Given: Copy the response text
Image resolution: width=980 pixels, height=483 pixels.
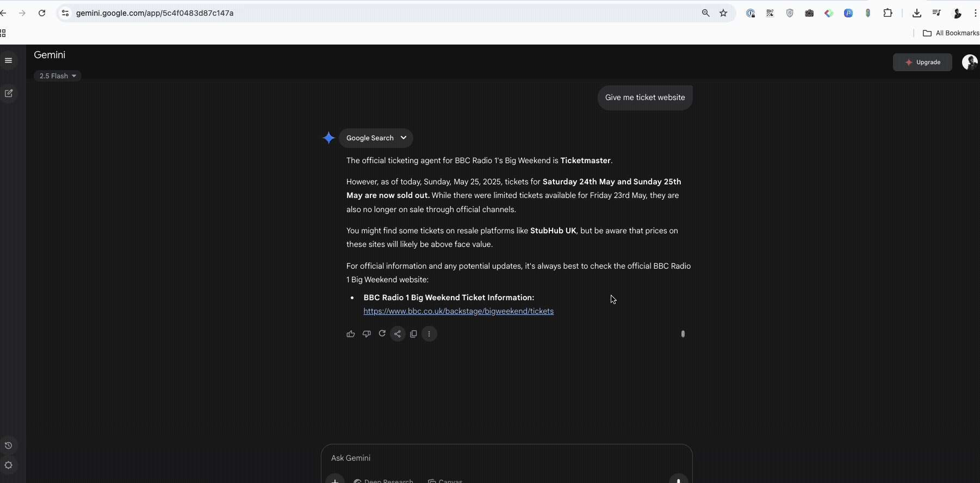Looking at the screenshot, I should (413, 334).
